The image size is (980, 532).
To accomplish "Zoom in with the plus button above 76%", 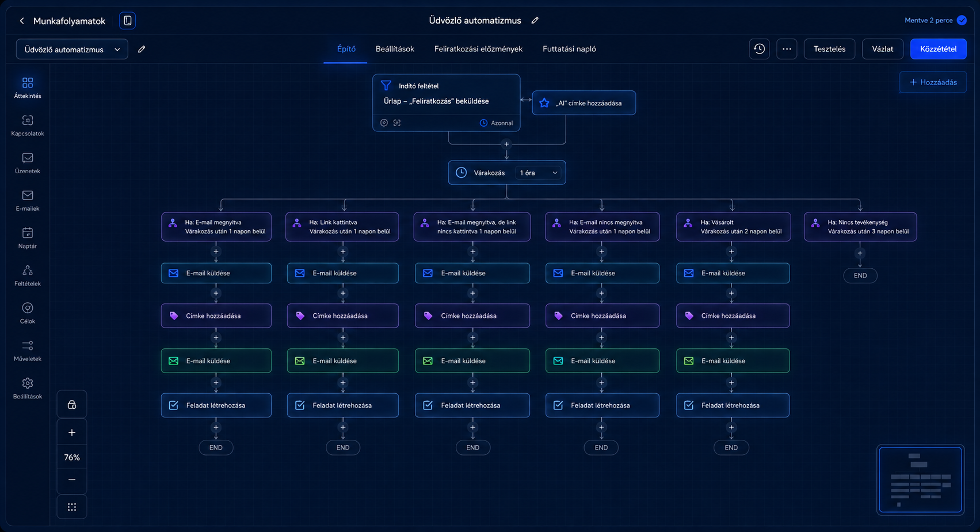I will [72, 432].
